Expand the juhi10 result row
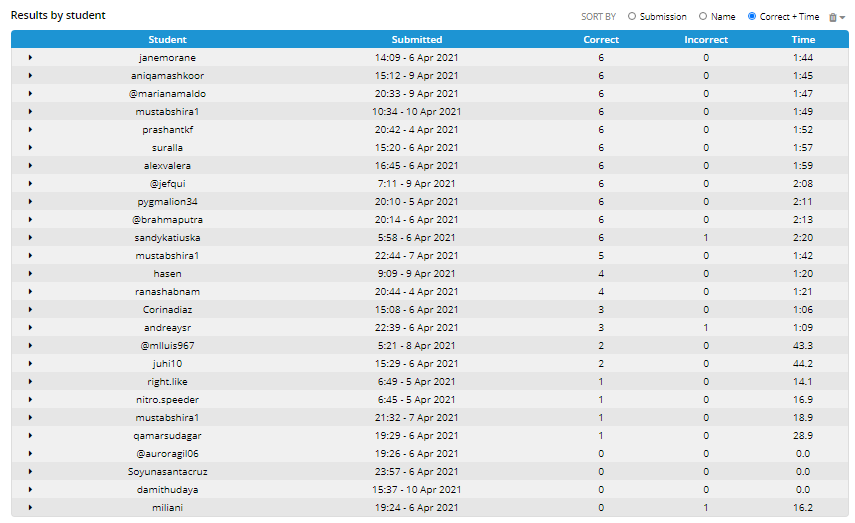This screenshot has height=523, width=855. pos(31,363)
